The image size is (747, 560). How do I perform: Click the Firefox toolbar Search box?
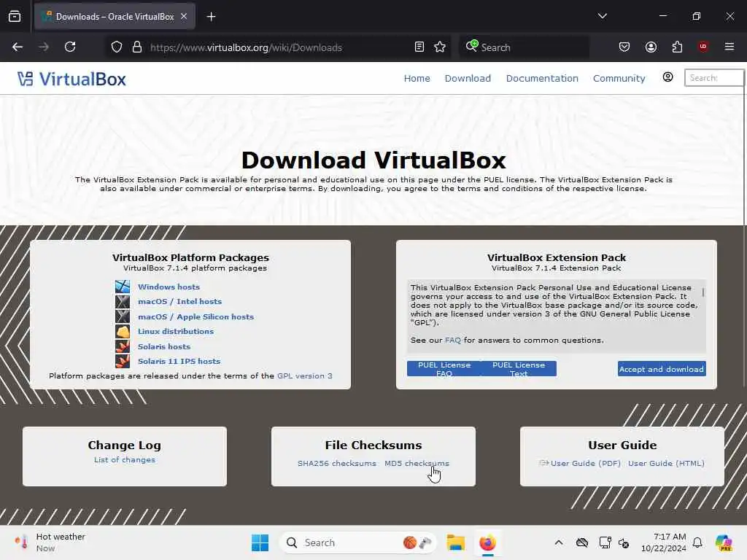[x=524, y=47]
